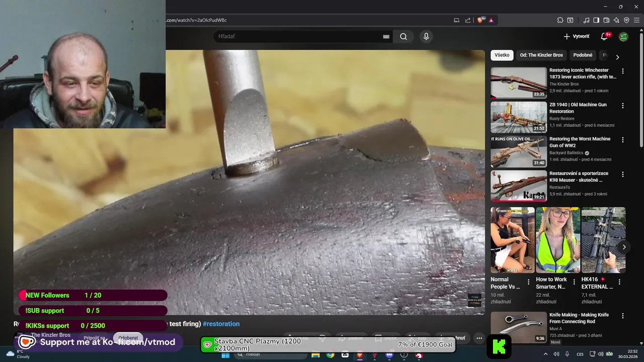Screen dimensions: 644x362
Task: Show next filter chips with right chevron
Action: pos(617,57)
